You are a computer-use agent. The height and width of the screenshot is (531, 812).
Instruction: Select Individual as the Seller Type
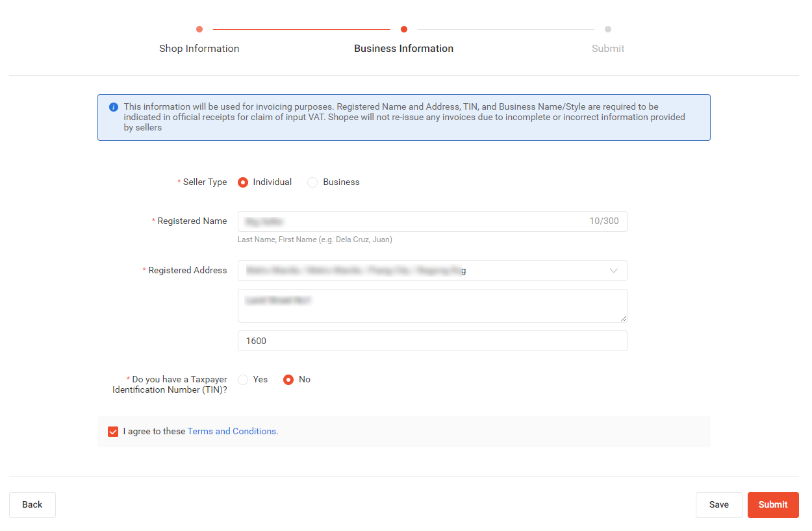242,182
